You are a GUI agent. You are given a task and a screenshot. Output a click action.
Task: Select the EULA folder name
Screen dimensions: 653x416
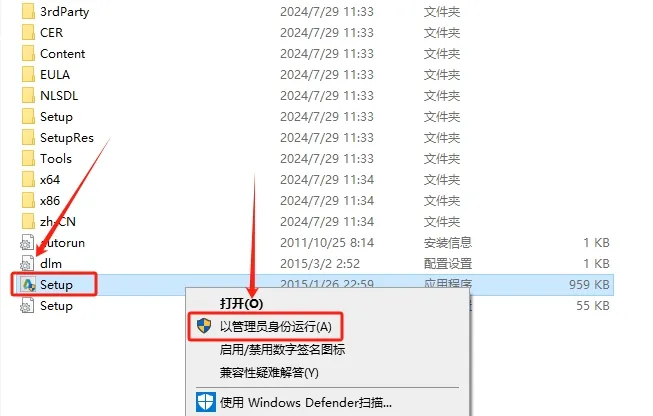pyautogui.click(x=55, y=75)
